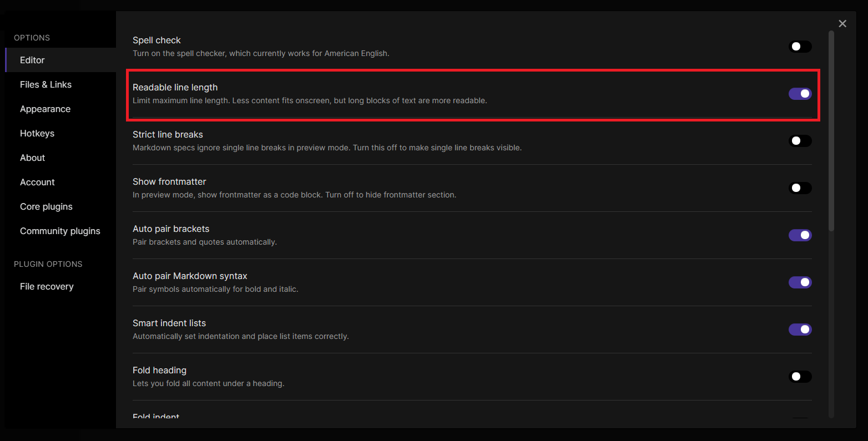Open Files & Links settings
The height and width of the screenshot is (441, 868).
pos(46,84)
